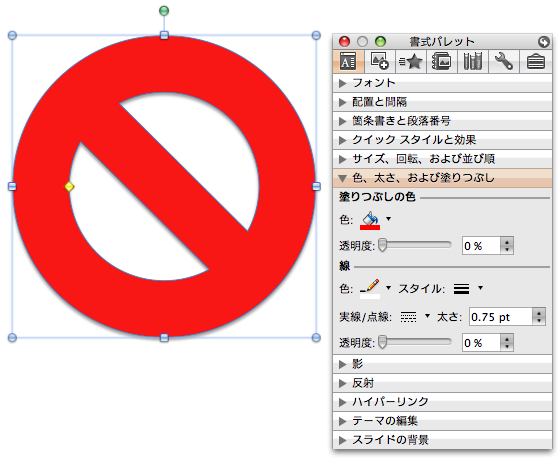Viewport: 560px width, 458px height.
Task: Open the Reference Tools books icon
Action: (472, 61)
